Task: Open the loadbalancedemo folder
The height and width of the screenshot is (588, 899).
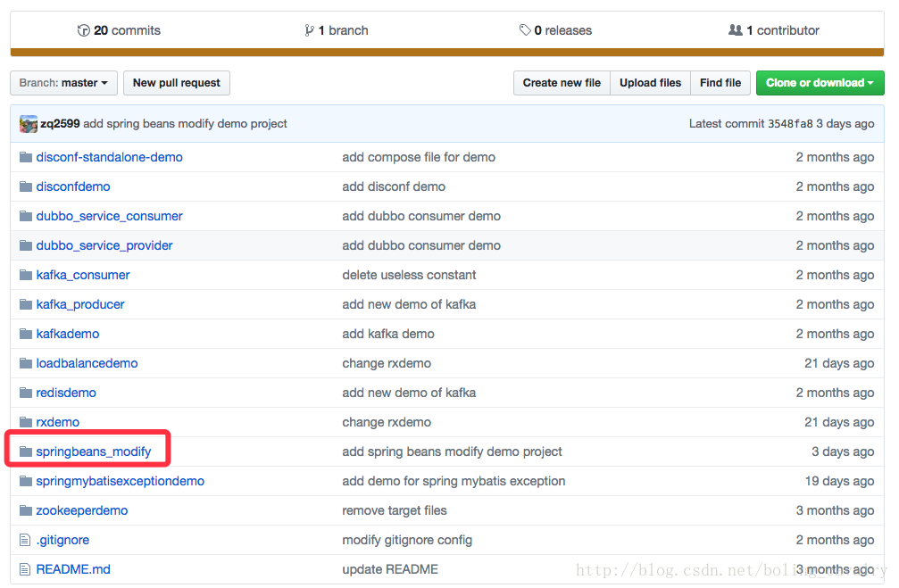Action: [87, 363]
